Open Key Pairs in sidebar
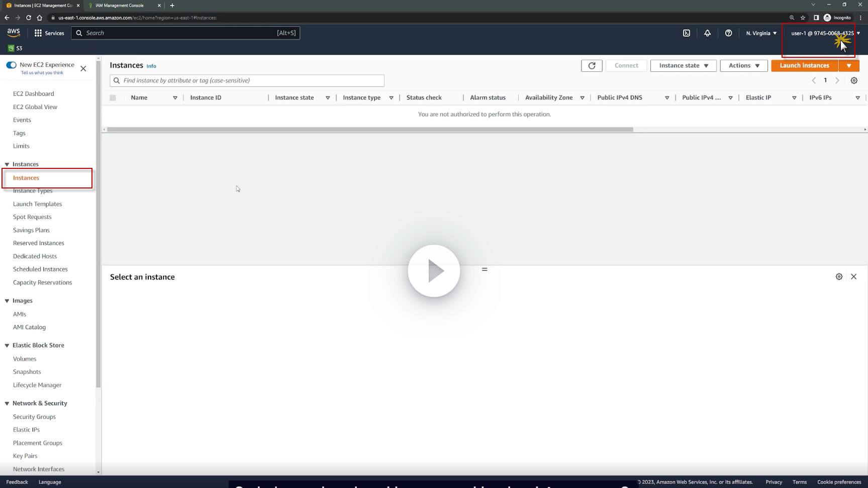This screenshot has height=488, width=868. click(25, 456)
